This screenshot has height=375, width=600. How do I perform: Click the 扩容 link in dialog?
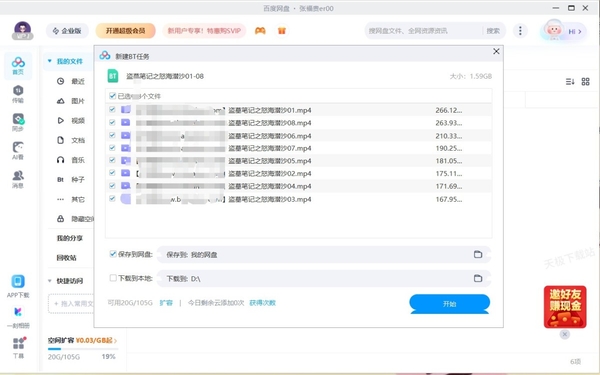[x=166, y=303]
